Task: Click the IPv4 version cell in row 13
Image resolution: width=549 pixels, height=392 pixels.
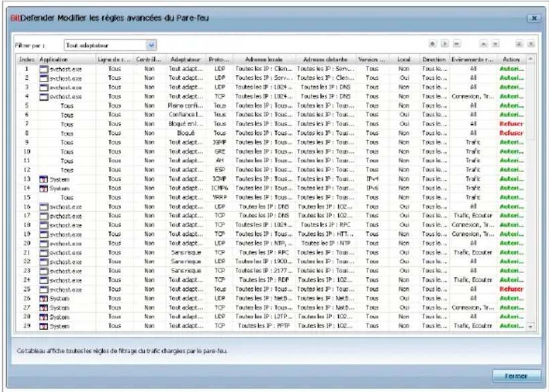Action: (372, 179)
